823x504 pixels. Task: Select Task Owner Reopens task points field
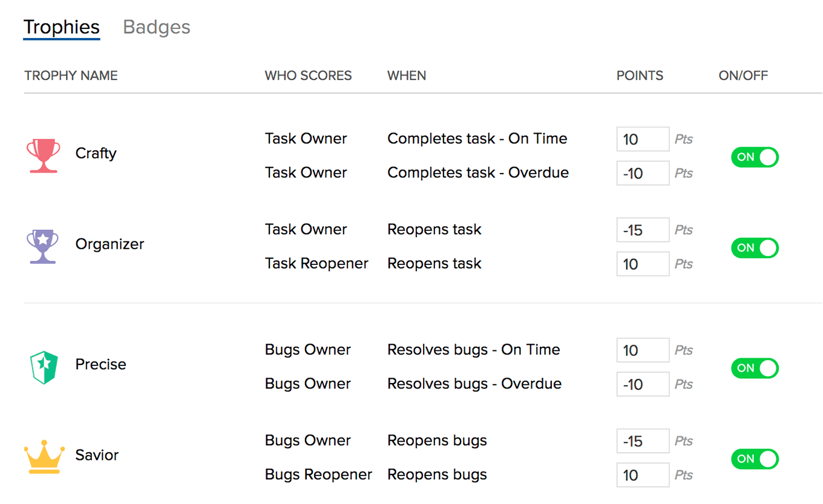coord(643,230)
